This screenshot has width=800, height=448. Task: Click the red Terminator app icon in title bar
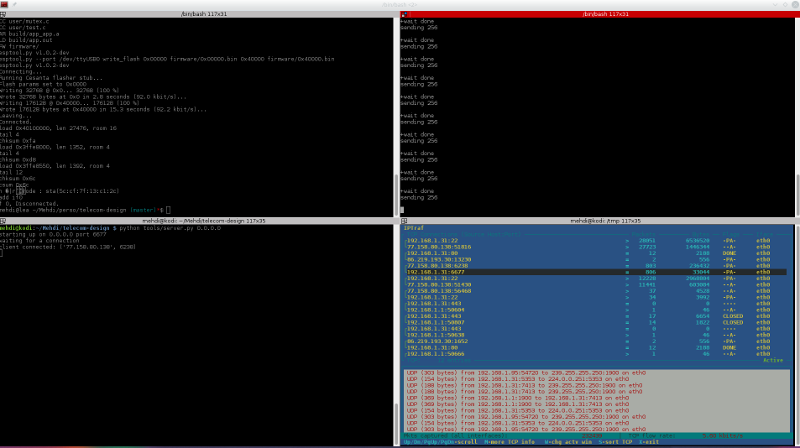pyautogui.click(x=4, y=4)
